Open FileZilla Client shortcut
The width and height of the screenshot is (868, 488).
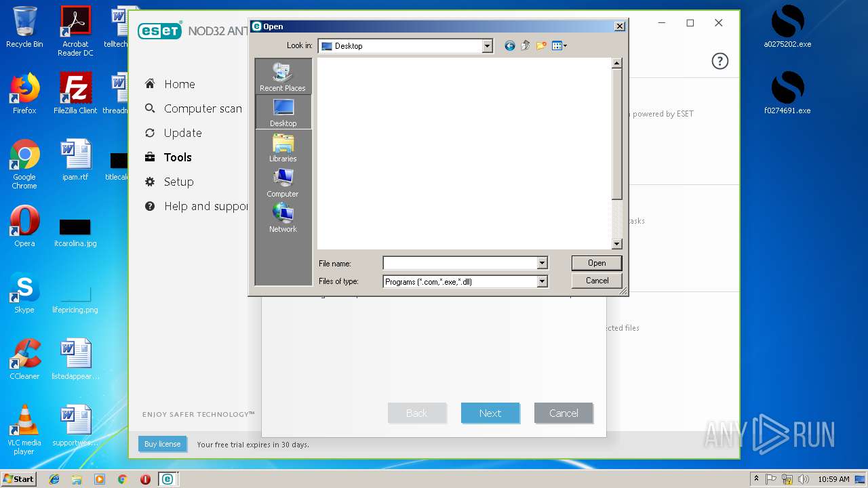pyautogui.click(x=75, y=94)
